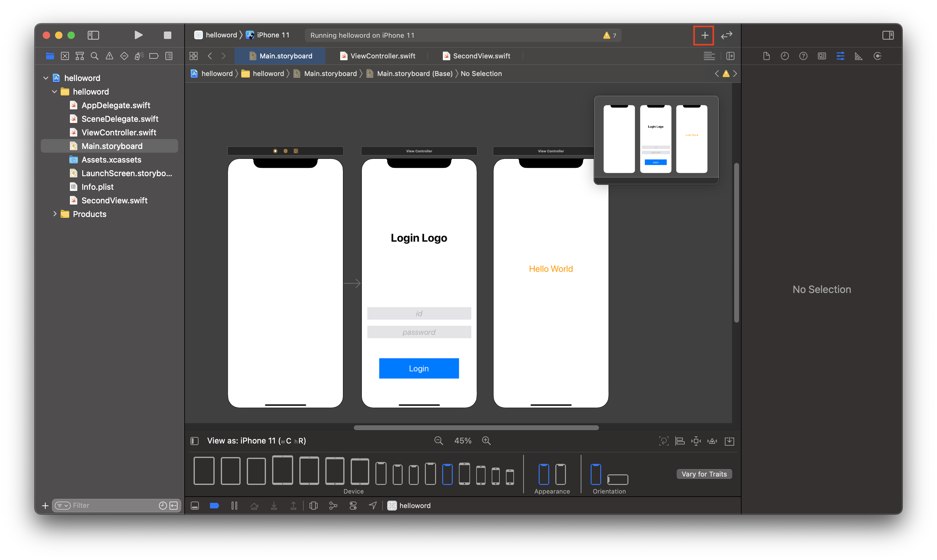The height and width of the screenshot is (560, 937).
Task: Stop the running app
Action: [x=167, y=35]
